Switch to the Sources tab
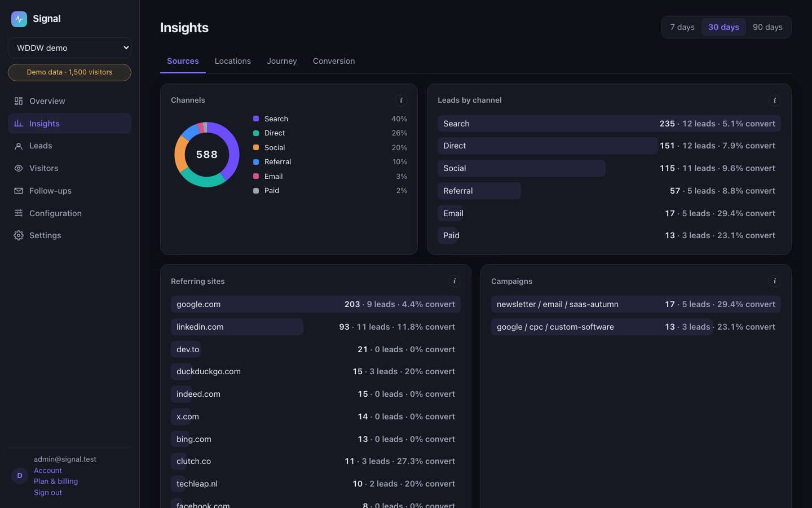The height and width of the screenshot is (508, 812). pyautogui.click(x=183, y=61)
